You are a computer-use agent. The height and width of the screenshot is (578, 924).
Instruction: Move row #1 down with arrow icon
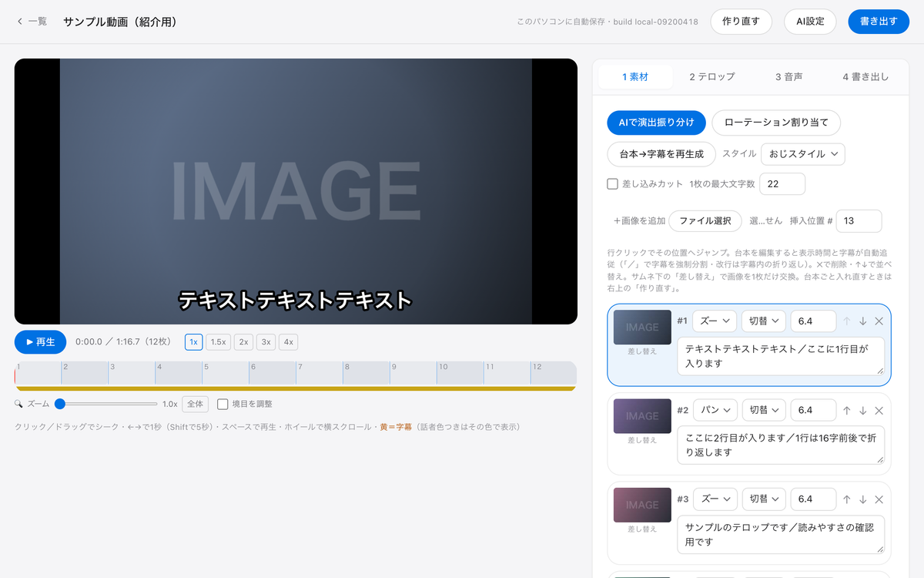(863, 321)
